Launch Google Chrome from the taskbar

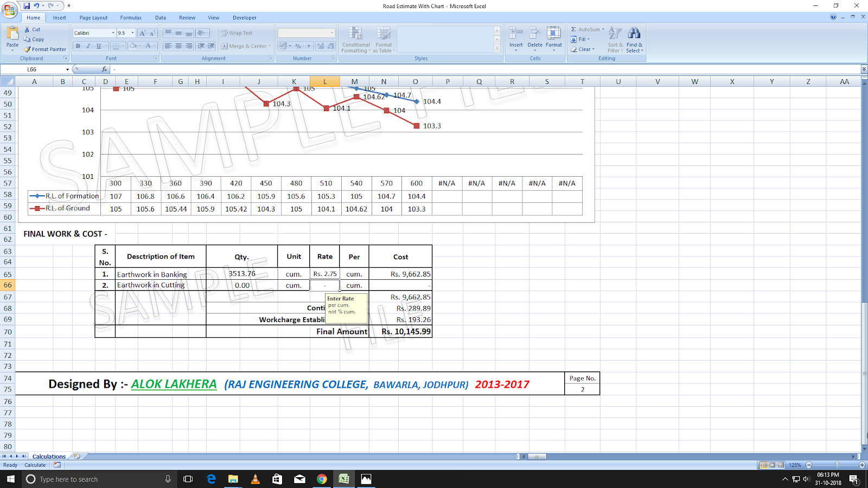[322, 479]
